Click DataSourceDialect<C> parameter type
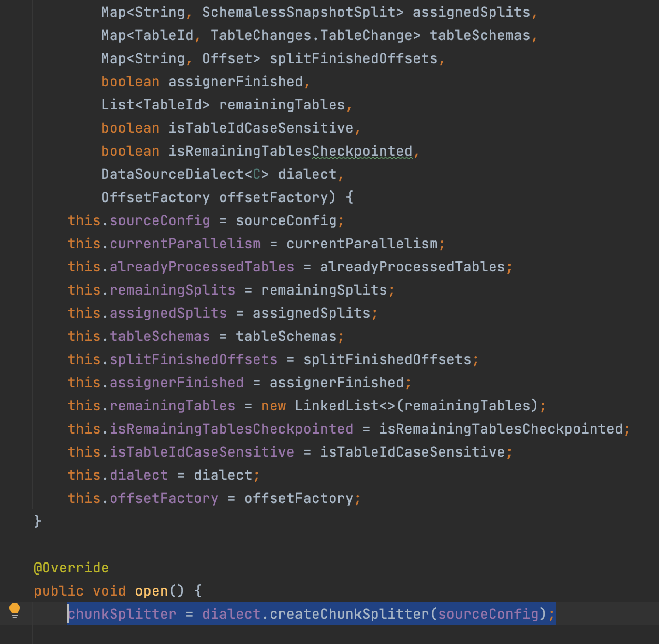 click(185, 174)
